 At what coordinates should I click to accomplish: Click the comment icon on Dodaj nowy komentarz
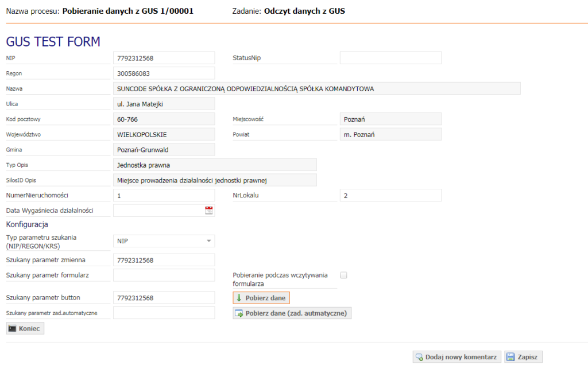point(419,357)
